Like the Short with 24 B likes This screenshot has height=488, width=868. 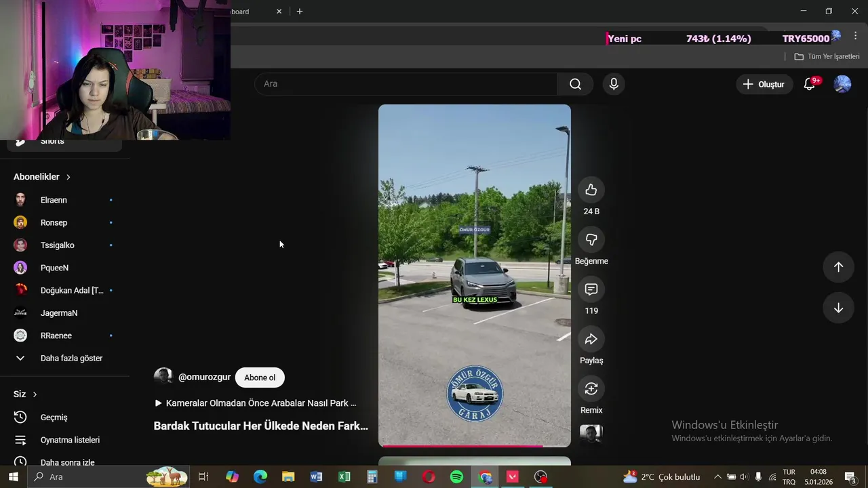[x=591, y=190]
